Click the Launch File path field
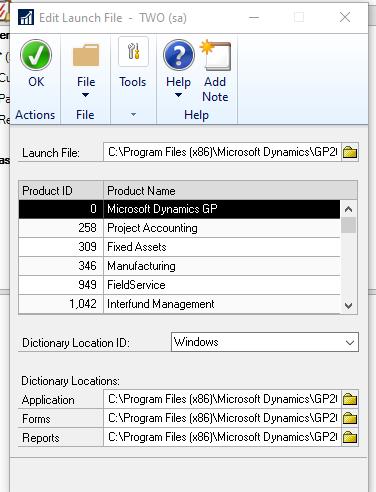This screenshot has height=492, width=376. [222, 152]
